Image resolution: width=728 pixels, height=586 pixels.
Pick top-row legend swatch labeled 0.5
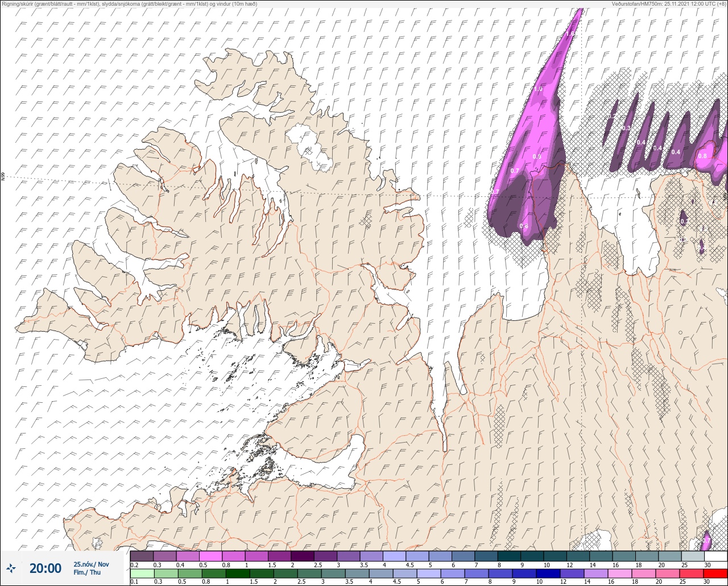click(210, 556)
